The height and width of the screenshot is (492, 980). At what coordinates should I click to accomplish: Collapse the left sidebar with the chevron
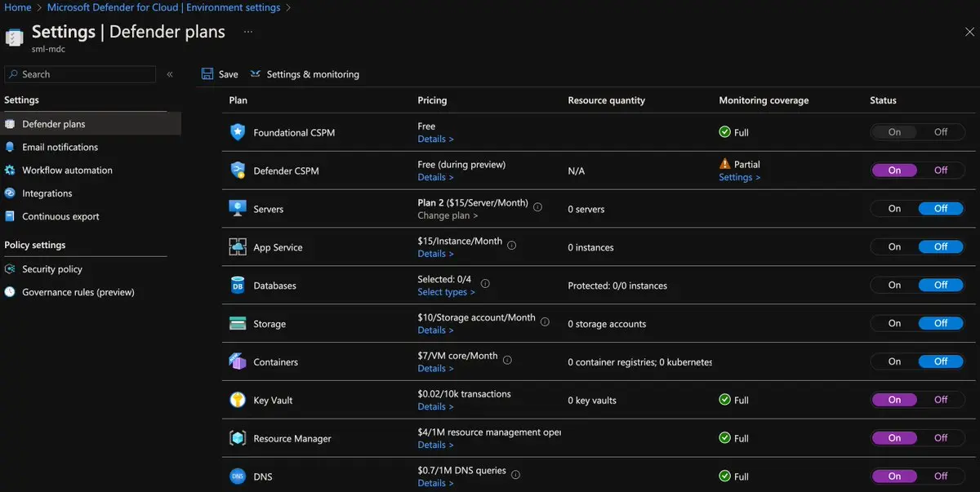tap(170, 74)
